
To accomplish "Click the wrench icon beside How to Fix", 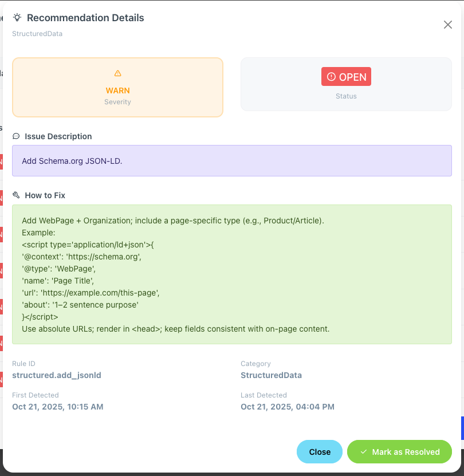I will 16,195.
